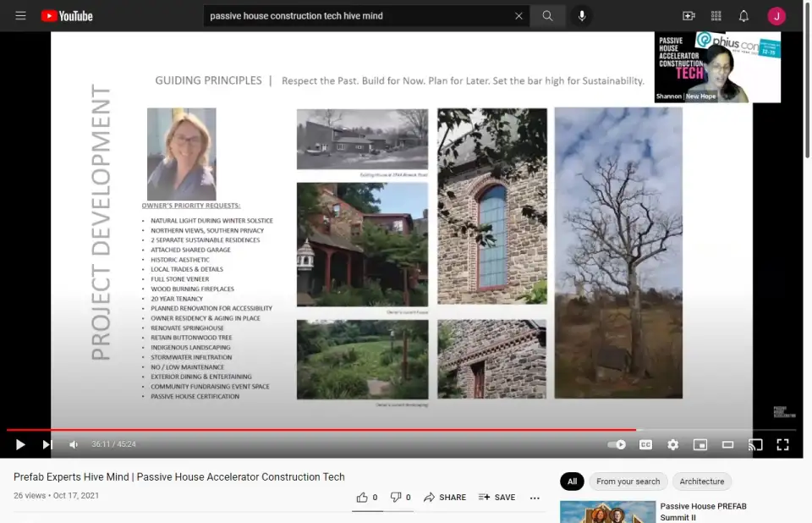Open the YouTube apps grid
Screen dimensions: 812x523
click(716, 16)
